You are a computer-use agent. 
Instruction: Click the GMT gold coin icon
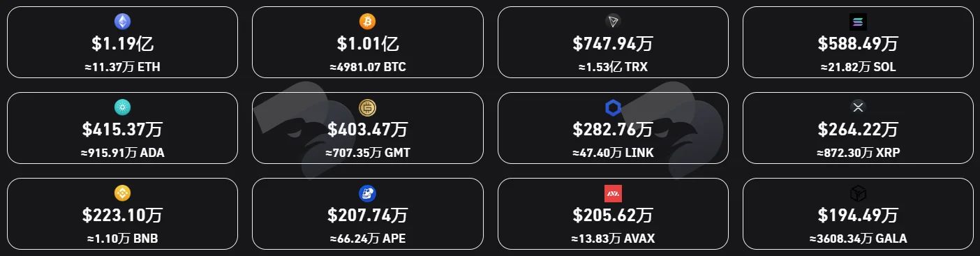[x=367, y=107]
